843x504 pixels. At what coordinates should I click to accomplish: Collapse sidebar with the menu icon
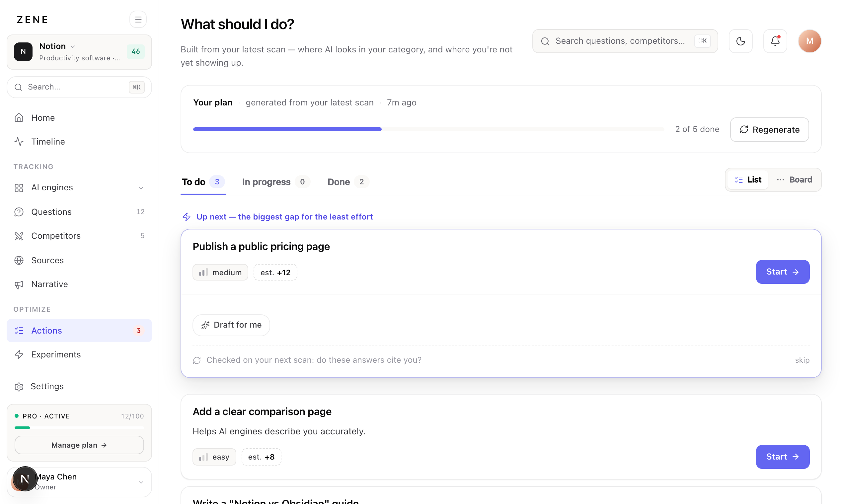[138, 19]
